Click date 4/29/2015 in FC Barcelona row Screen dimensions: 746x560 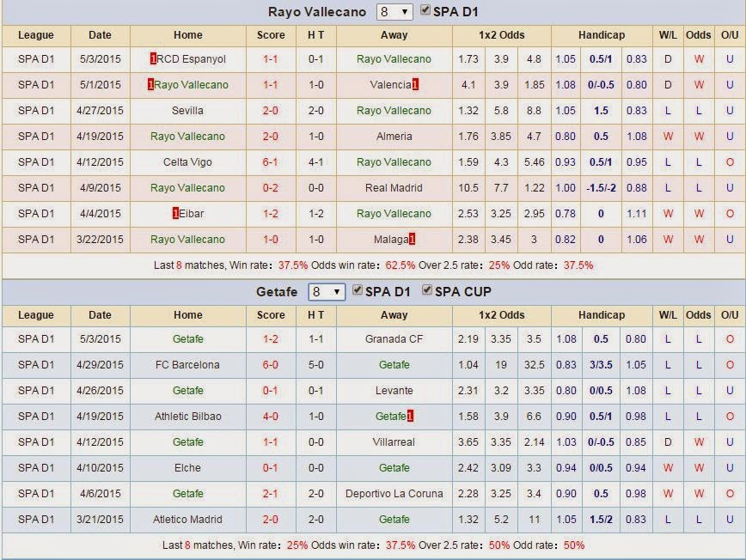click(100, 365)
